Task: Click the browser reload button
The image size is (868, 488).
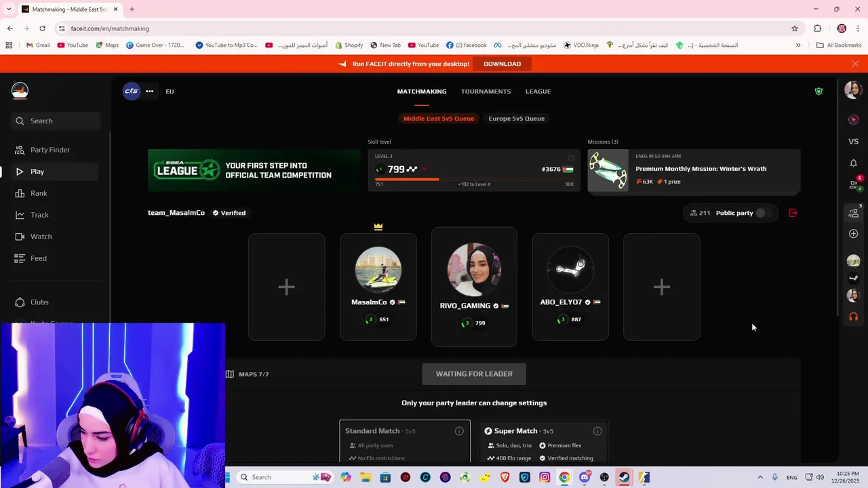Action: 42,28
